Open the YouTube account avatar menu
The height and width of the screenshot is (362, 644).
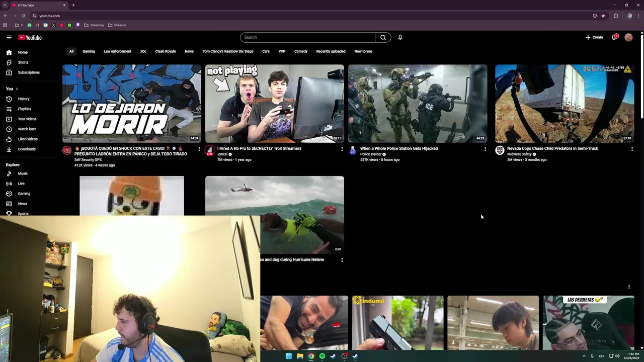(x=628, y=37)
